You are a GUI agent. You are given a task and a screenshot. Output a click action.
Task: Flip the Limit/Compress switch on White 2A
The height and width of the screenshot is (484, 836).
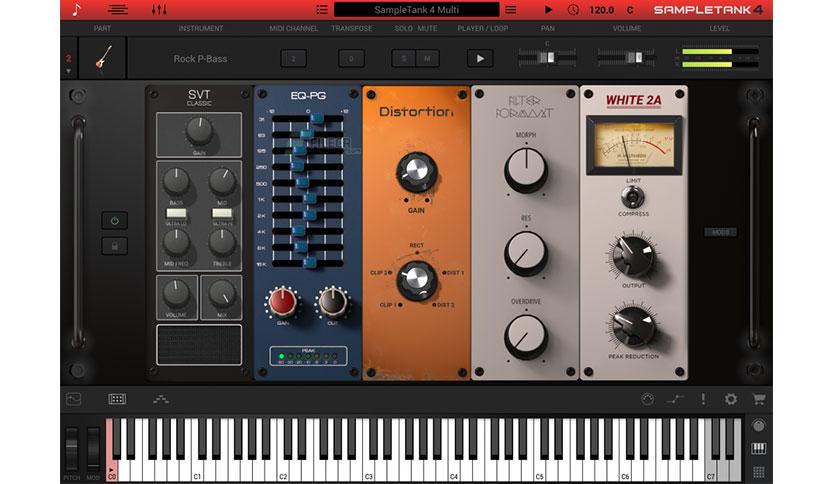(633, 198)
